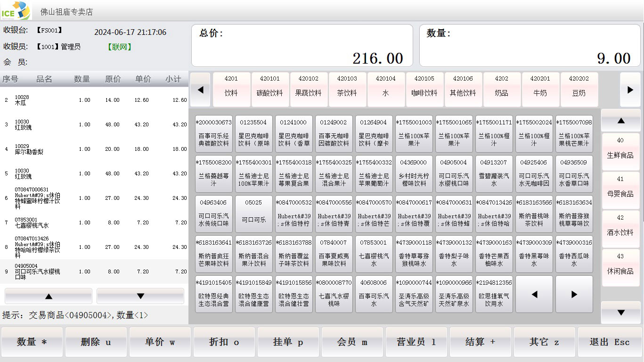
Task: Select the 碳酸饮料 category tab
Action: 270,89
